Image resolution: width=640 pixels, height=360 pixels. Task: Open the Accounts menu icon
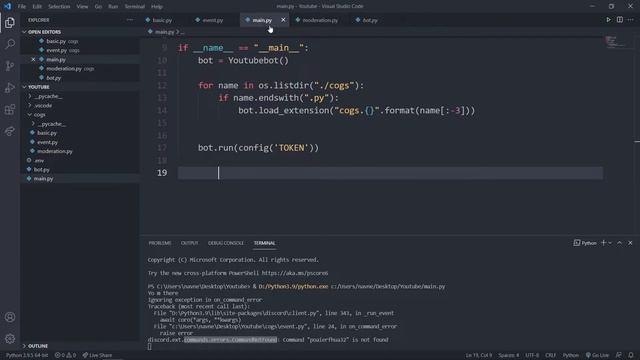(10, 317)
